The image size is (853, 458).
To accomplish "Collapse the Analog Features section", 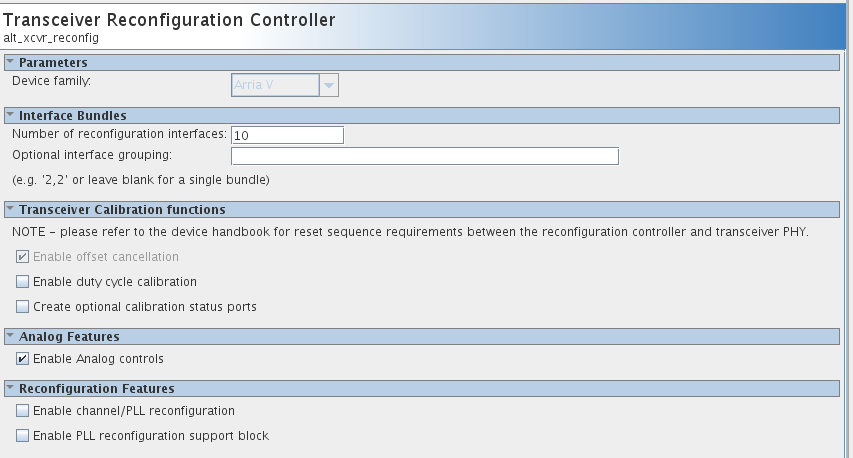I will coord(10,336).
